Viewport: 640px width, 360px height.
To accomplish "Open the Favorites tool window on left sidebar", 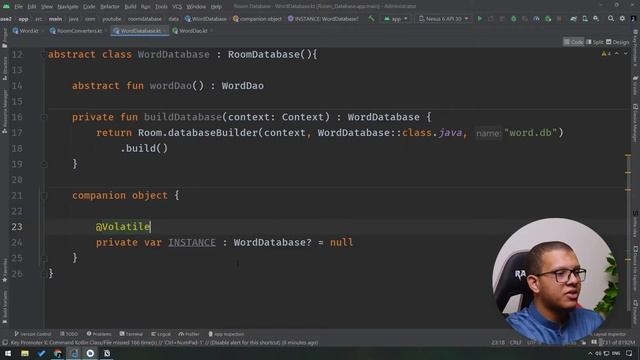I will 4,270.
